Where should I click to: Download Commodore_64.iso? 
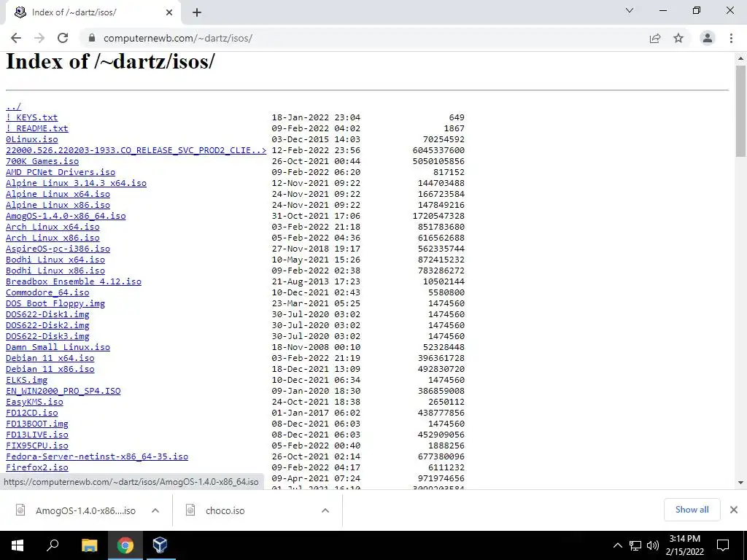(x=47, y=292)
